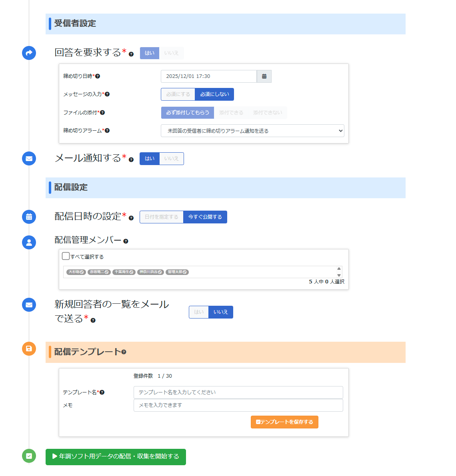Click the help icon beside 配信テンプレート heading
This screenshot has height=476, width=456.
(x=124, y=352)
